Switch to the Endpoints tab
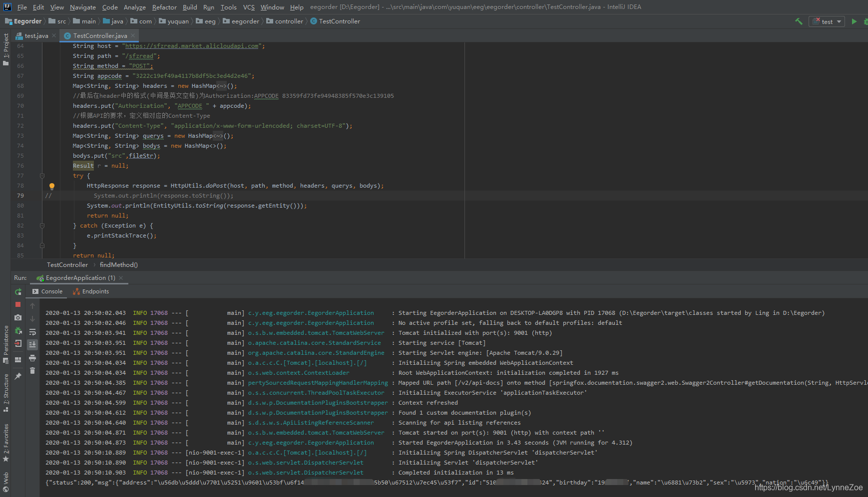868x497 pixels. pyautogui.click(x=91, y=291)
